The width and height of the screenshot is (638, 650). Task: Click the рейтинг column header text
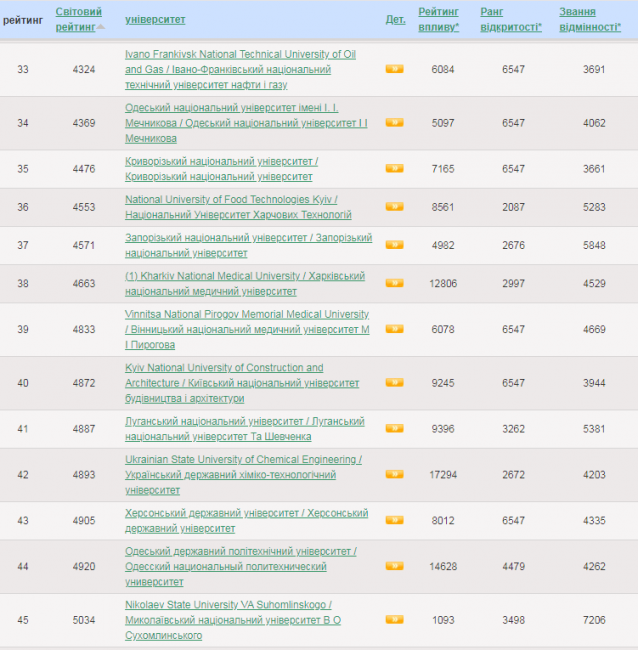23,20
